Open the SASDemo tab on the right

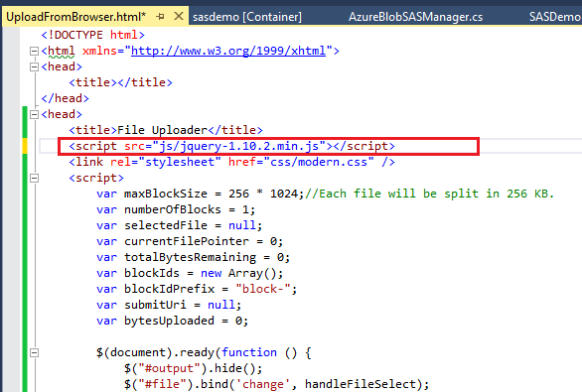[555, 17]
